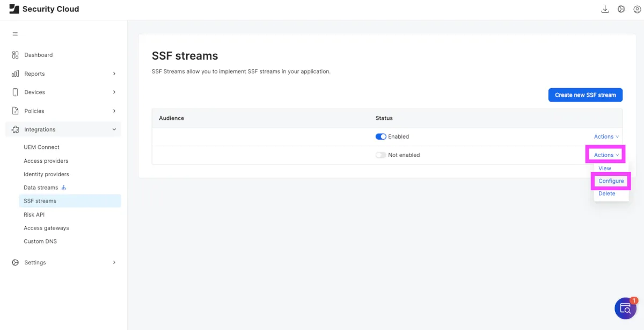
Task: Open the Risk API page
Action: [34, 214]
